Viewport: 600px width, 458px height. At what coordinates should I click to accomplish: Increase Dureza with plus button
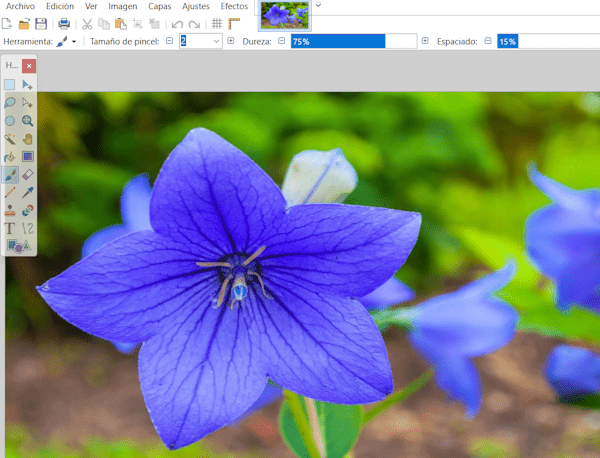pos(425,41)
